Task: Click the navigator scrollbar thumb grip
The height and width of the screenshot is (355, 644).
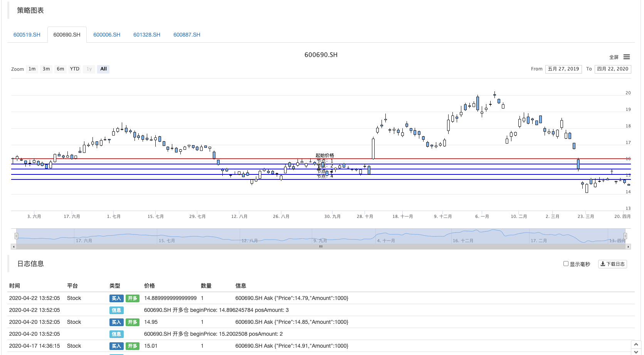Action: pyautogui.click(x=321, y=247)
